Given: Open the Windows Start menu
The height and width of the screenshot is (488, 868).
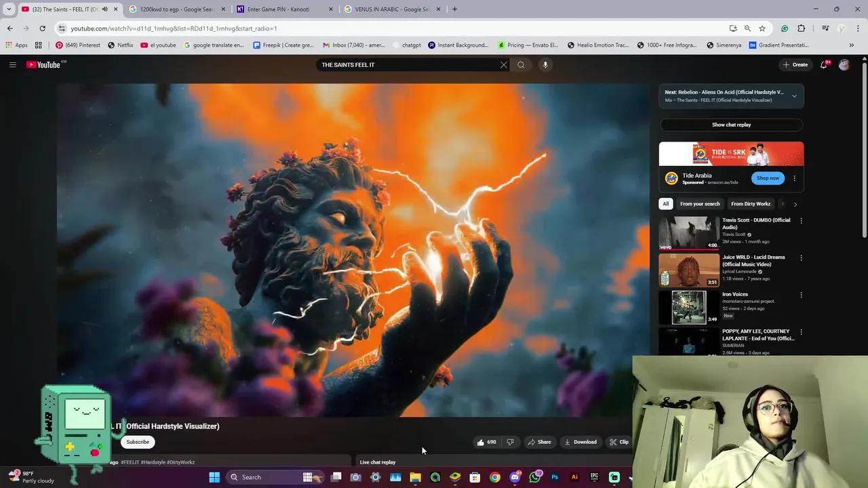Looking at the screenshot, I should pos(214,477).
